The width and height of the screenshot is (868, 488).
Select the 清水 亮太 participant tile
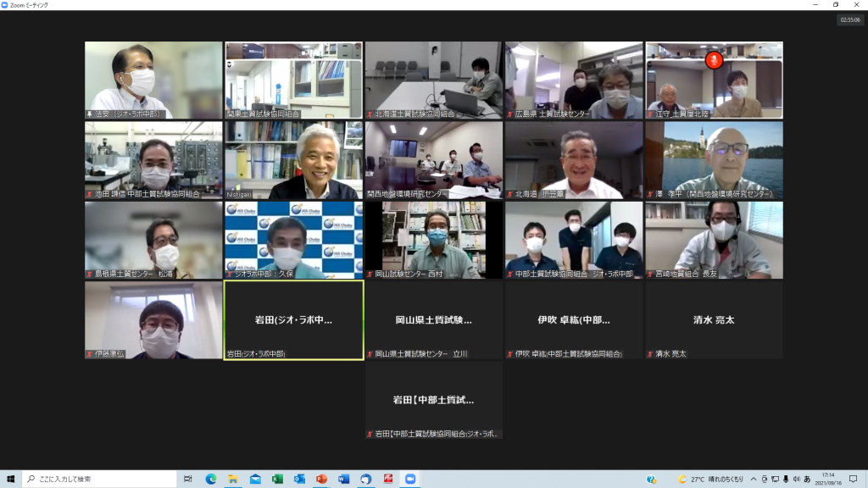[x=713, y=320]
